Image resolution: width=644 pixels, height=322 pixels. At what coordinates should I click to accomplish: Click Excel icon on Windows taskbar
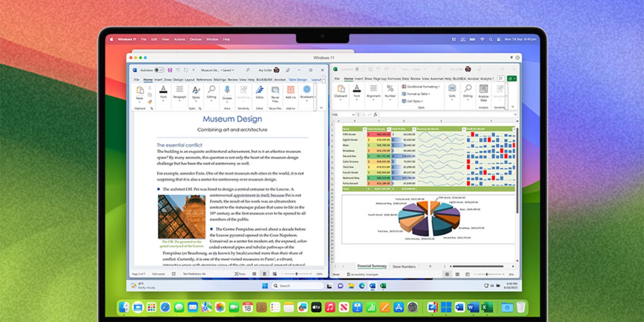click(383, 286)
